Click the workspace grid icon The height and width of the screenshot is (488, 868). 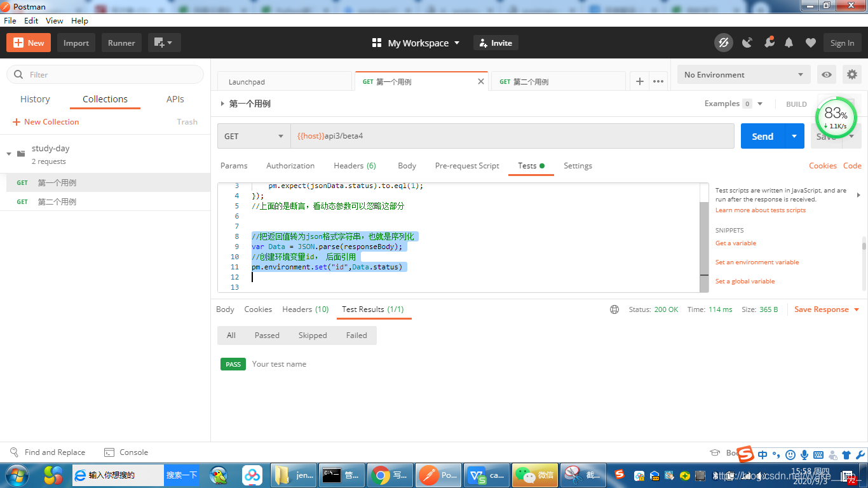coord(377,43)
